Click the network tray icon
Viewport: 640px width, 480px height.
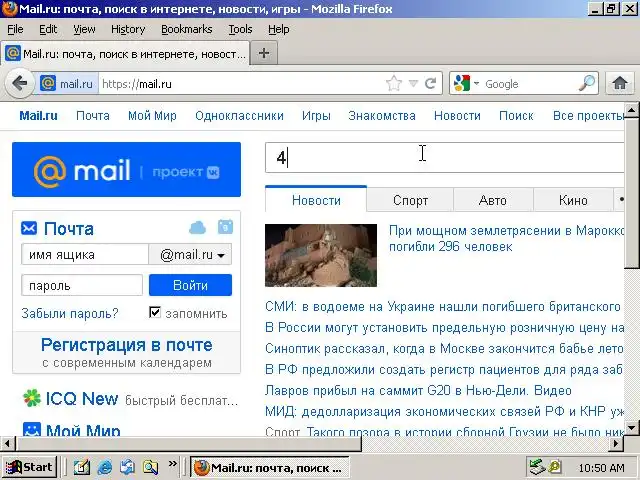click(x=538, y=467)
